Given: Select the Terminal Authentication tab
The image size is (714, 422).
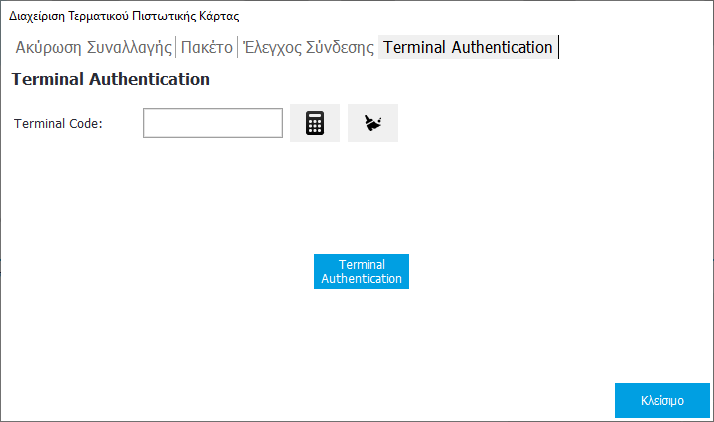Looking at the screenshot, I should pyautogui.click(x=467, y=47).
